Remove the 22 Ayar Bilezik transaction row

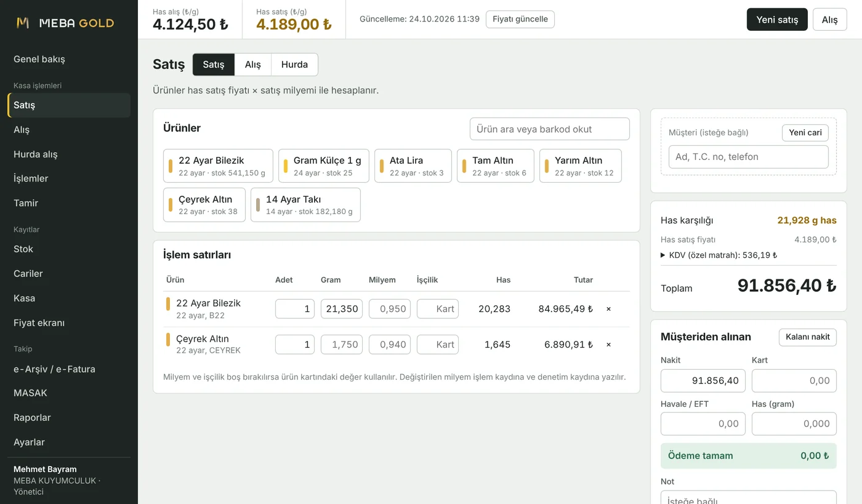pyautogui.click(x=608, y=309)
